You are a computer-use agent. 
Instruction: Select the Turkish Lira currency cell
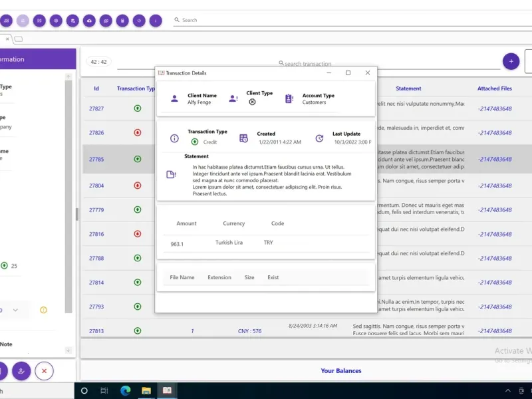coord(229,243)
